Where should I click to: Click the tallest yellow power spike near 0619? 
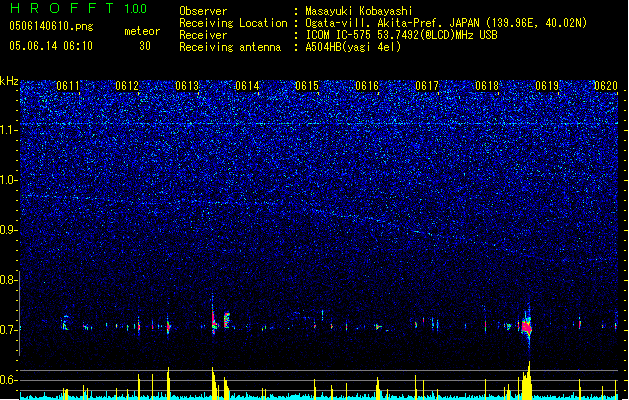529,380
